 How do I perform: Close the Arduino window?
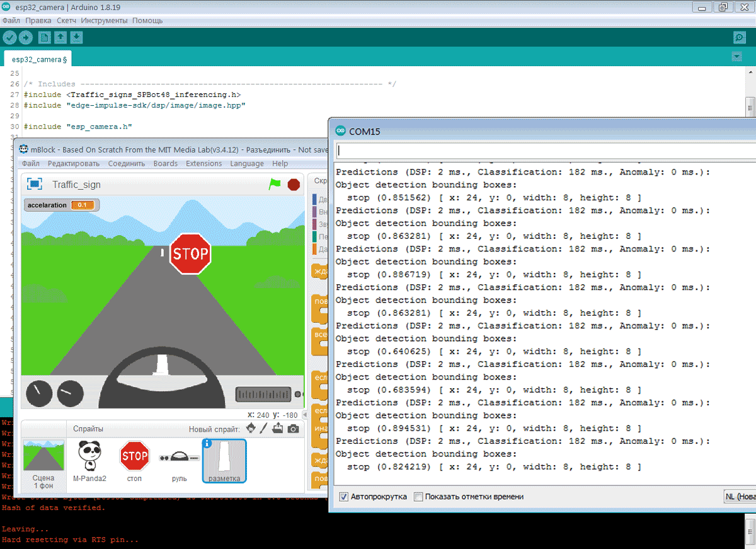[744, 7]
